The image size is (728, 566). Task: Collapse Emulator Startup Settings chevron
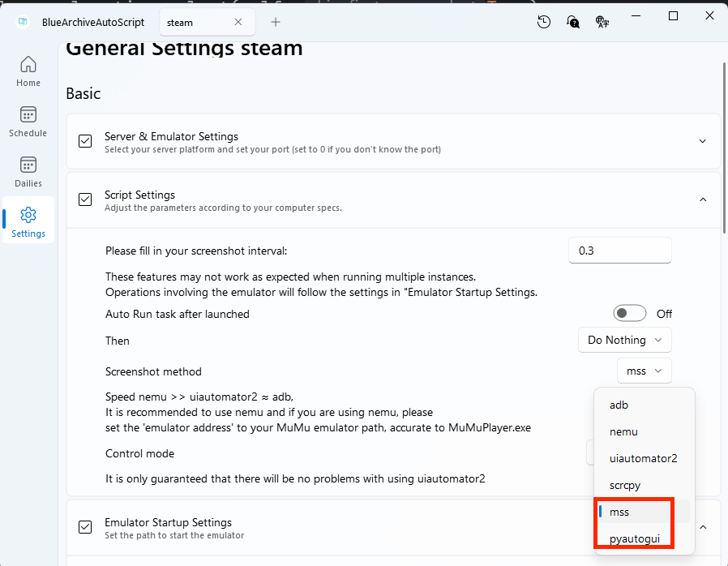[x=703, y=527]
